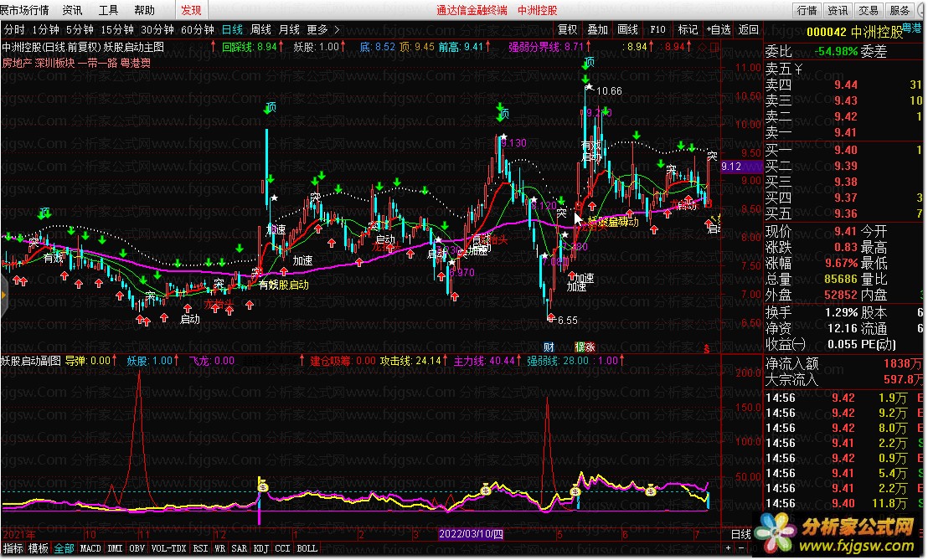The image size is (928, 560).
Task: Select the 15分钟 period
Action: [x=117, y=29]
